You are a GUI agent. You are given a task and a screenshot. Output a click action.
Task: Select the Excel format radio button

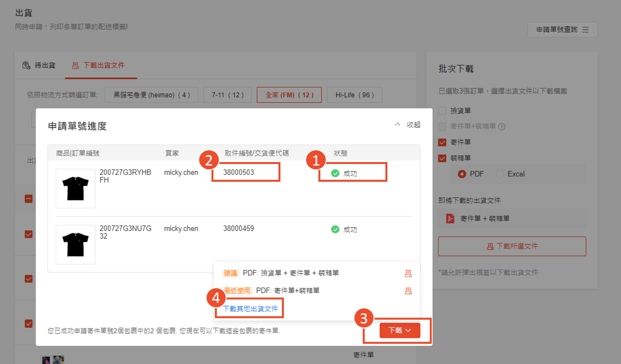click(x=500, y=174)
